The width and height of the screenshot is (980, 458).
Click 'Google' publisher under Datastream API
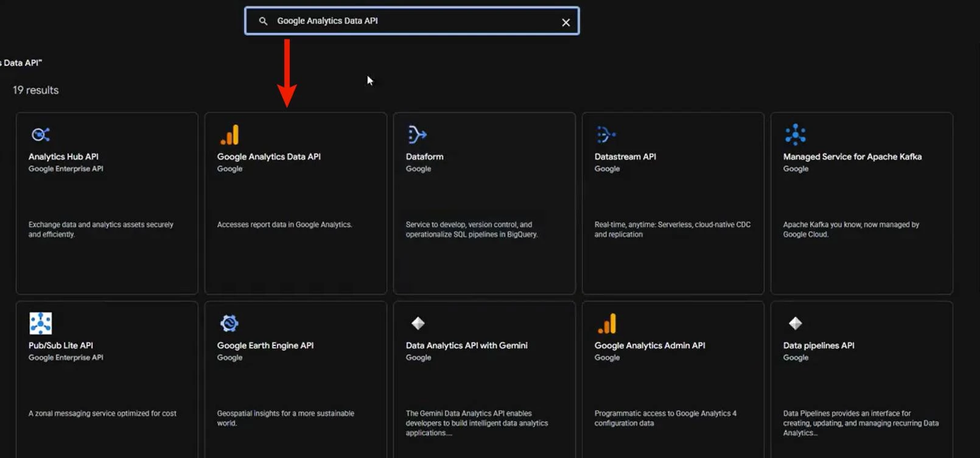607,169
